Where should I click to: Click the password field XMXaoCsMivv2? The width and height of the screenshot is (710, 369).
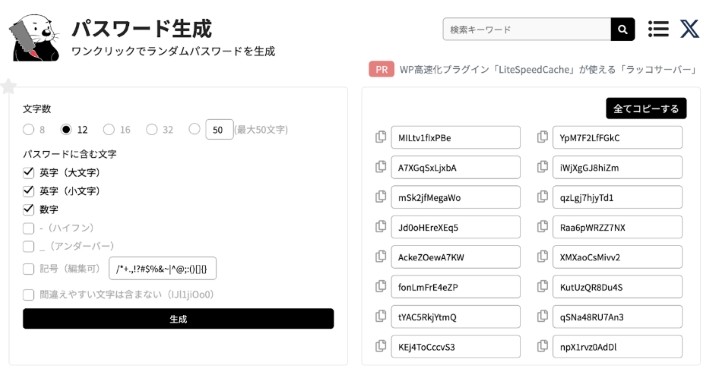pos(617,257)
